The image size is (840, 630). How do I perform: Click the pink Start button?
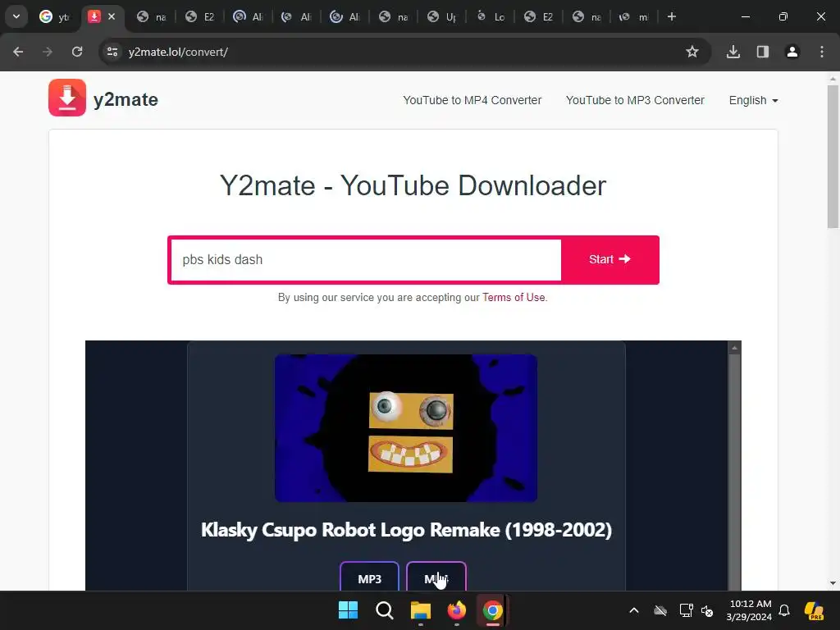pos(609,260)
